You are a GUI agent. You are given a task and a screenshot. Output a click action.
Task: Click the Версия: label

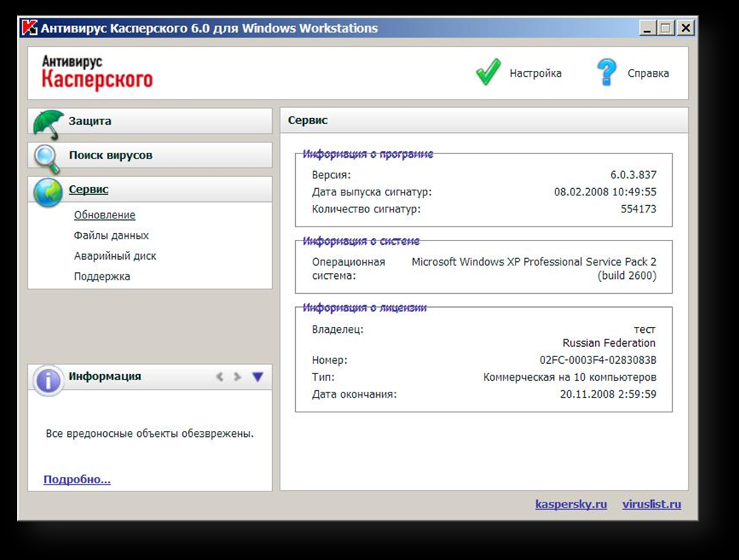pos(331,175)
